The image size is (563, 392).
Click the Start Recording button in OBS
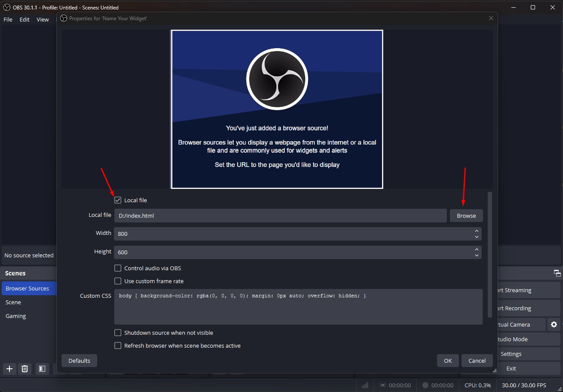click(x=529, y=308)
